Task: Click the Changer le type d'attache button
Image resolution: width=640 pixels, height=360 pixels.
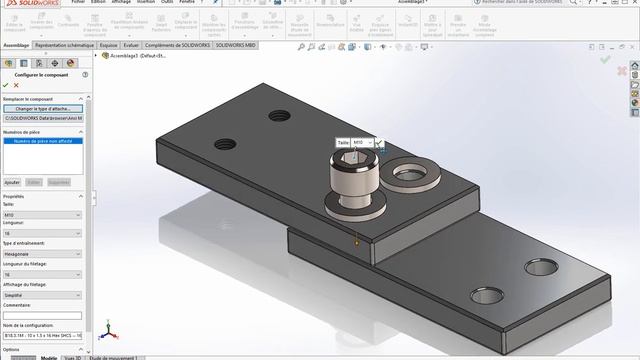Action: [43, 109]
